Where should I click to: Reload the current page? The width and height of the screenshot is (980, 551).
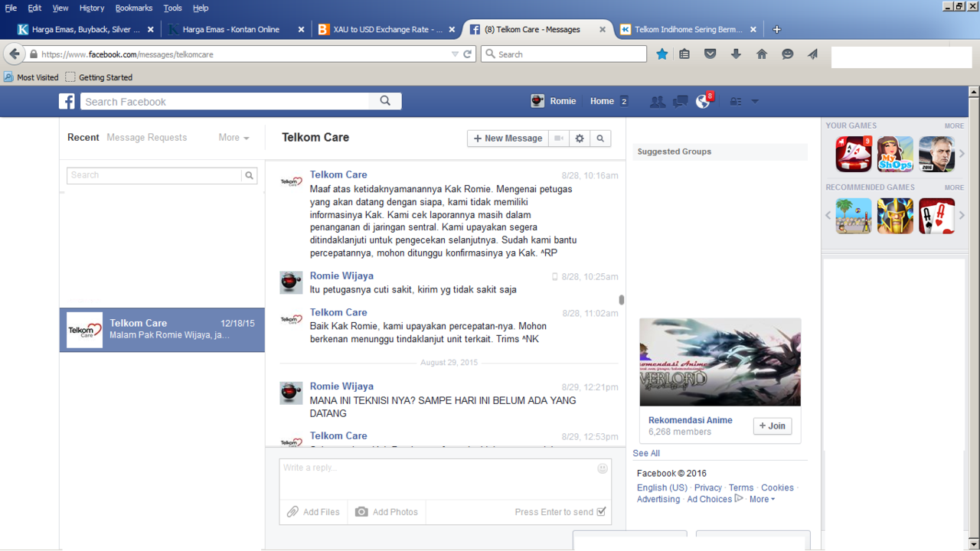pyautogui.click(x=467, y=54)
